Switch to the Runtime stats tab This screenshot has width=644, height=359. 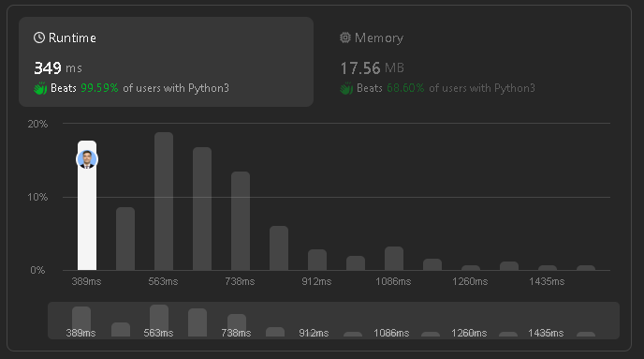(x=166, y=62)
